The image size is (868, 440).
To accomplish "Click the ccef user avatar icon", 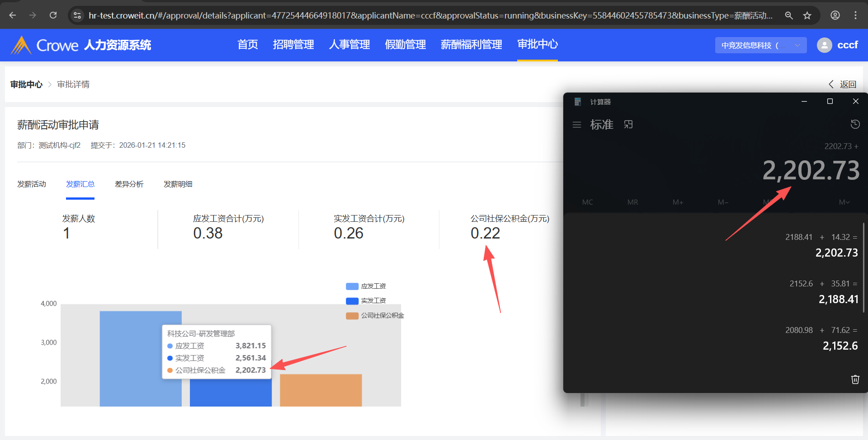I will (824, 45).
